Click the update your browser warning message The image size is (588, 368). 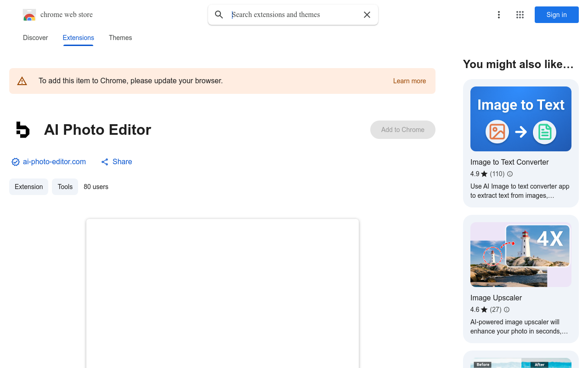coord(130,81)
